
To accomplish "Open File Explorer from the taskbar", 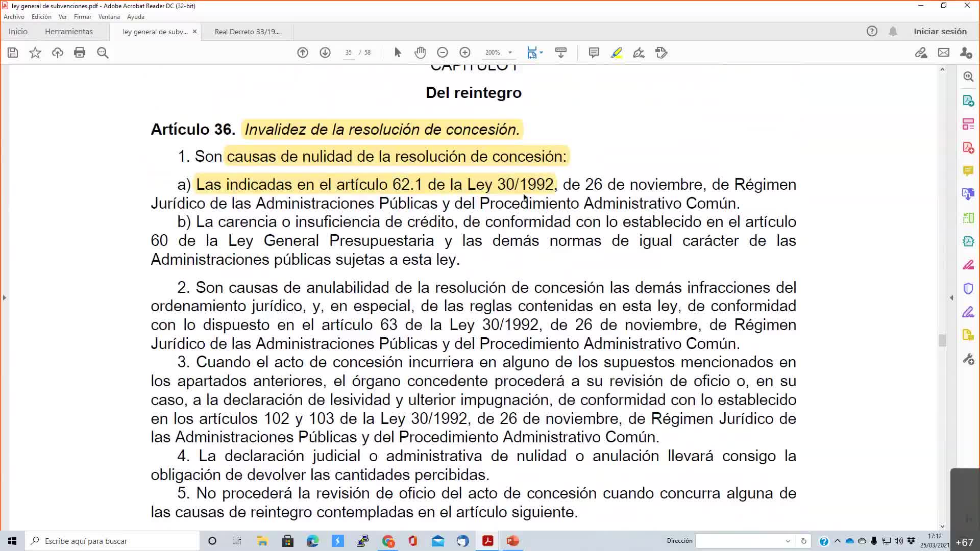I will point(262,541).
